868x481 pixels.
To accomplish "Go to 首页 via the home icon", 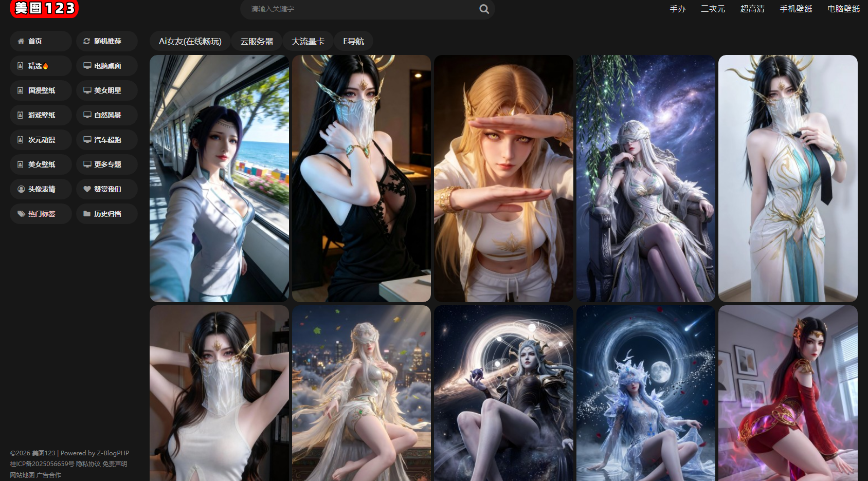I will (41, 41).
